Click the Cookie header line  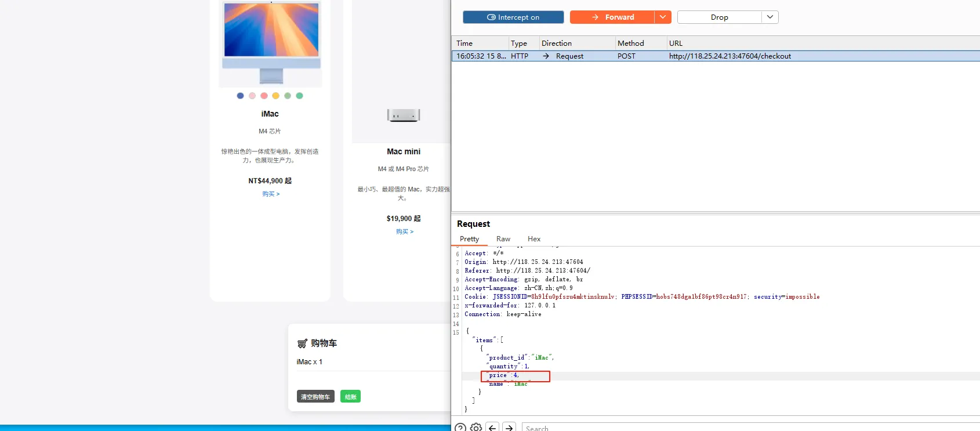[x=642, y=297]
